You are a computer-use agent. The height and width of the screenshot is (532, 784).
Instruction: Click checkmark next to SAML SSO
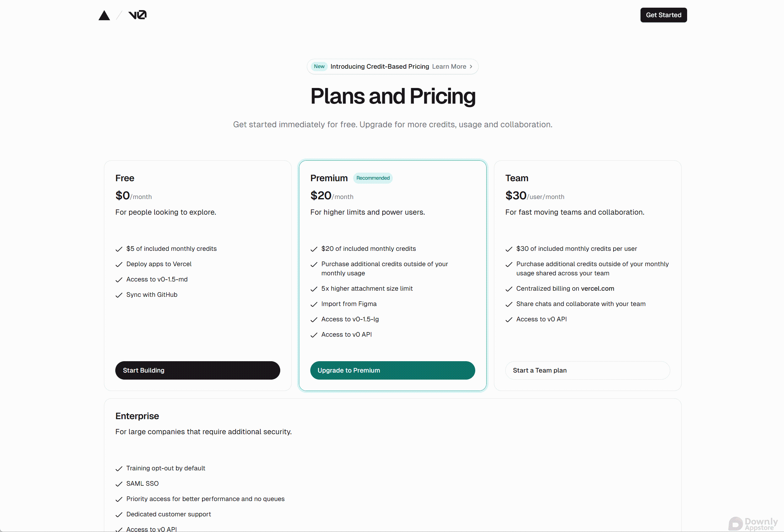(x=119, y=484)
